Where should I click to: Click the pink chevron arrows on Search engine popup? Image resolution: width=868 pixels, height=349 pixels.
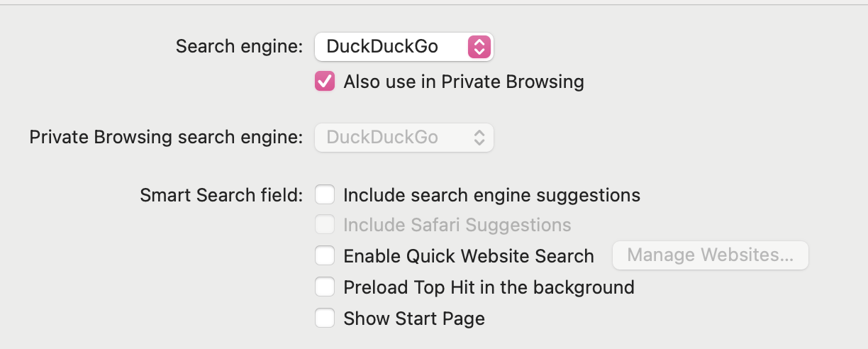click(x=479, y=48)
